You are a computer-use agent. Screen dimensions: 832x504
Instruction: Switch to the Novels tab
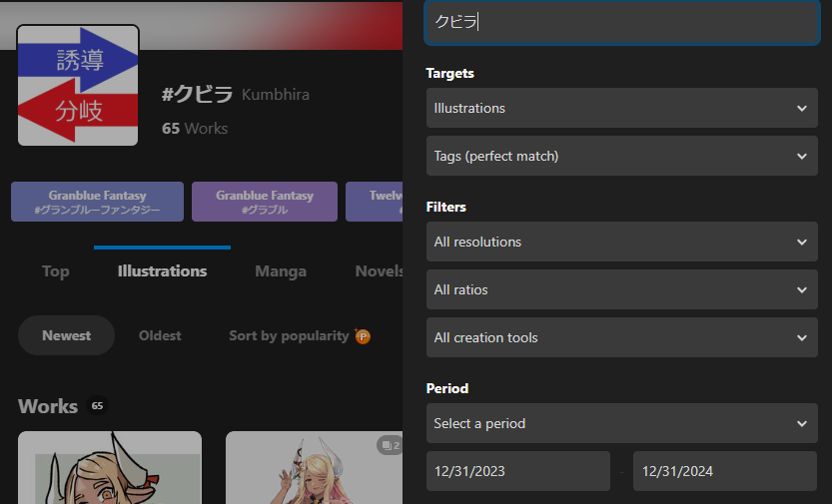[x=379, y=271]
